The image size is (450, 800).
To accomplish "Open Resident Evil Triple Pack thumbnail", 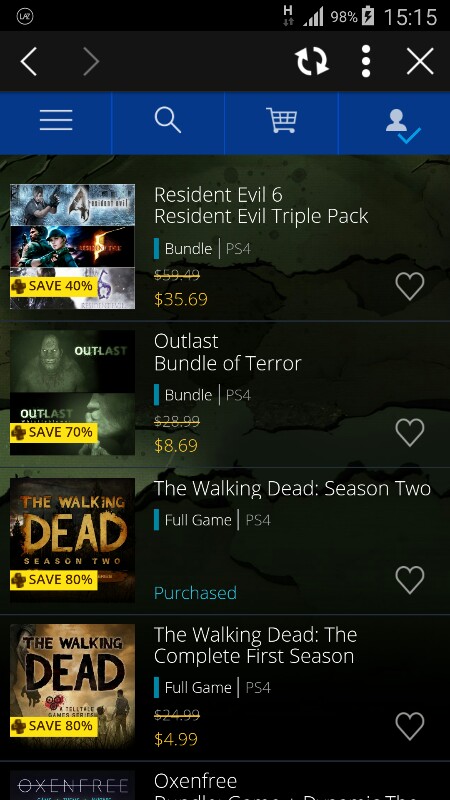I will [72, 246].
